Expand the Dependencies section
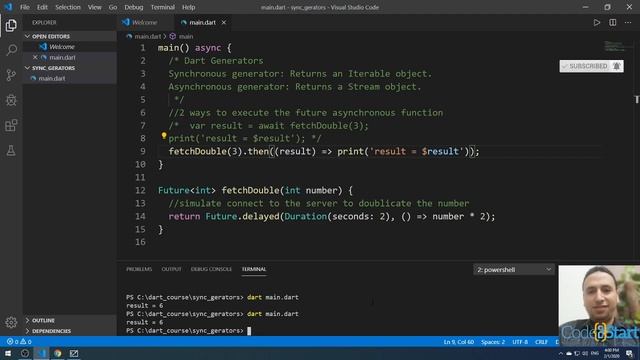The height and width of the screenshot is (360, 640). (x=69, y=331)
